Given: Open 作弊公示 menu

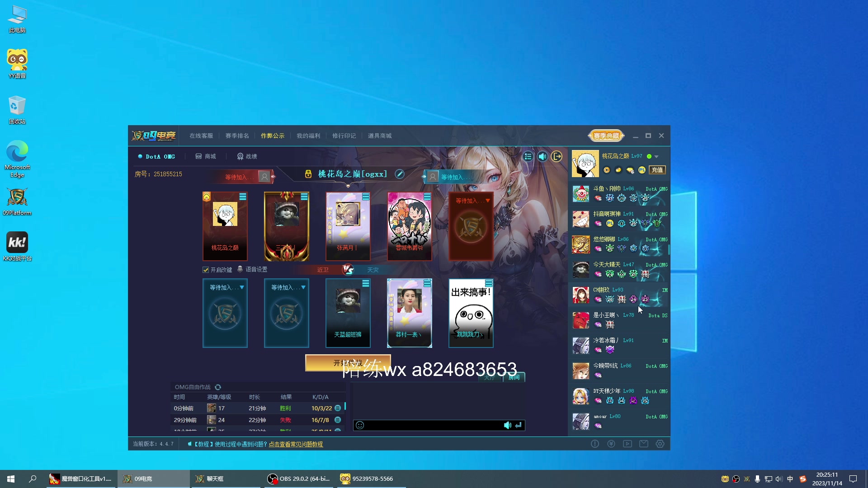Looking at the screenshot, I should [x=273, y=136].
